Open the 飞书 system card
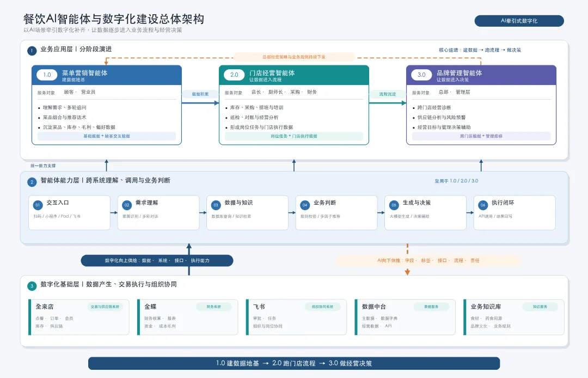The width and height of the screenshot is (588, 378). 296,317
